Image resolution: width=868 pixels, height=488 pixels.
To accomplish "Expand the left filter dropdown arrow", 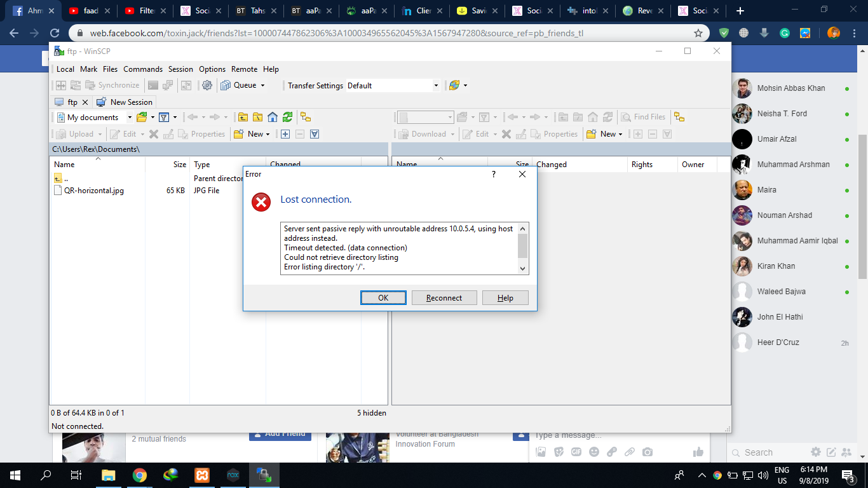I will pyautogui.click(x=174, y=117).
